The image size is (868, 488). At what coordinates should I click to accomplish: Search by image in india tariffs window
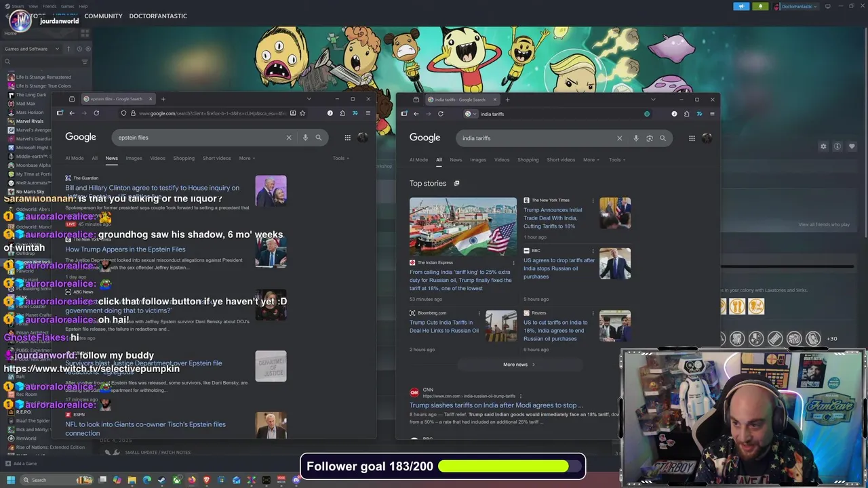650,138
